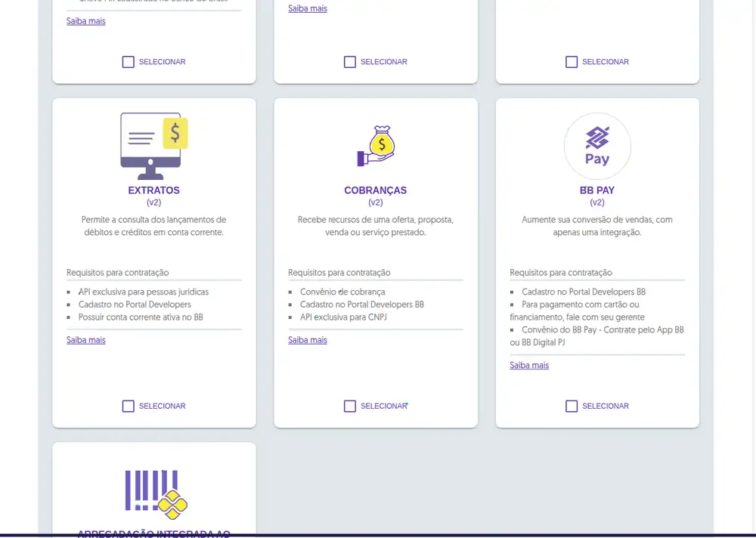
Task: Click the (v2) label under BB PAY
Action: coord(597,203)
